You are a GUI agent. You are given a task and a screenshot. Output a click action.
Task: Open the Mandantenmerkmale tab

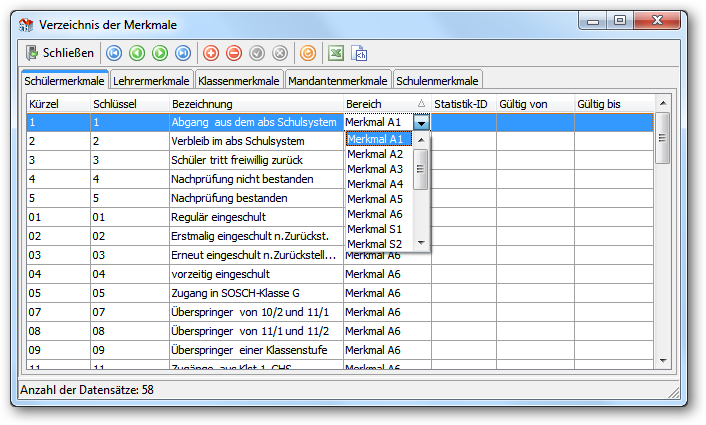click(x=338, y=81)
